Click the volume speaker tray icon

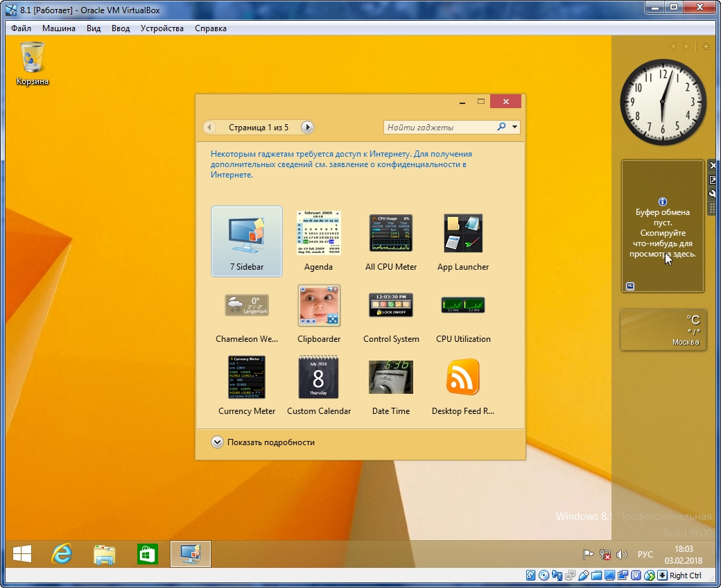tap(622, 555)
